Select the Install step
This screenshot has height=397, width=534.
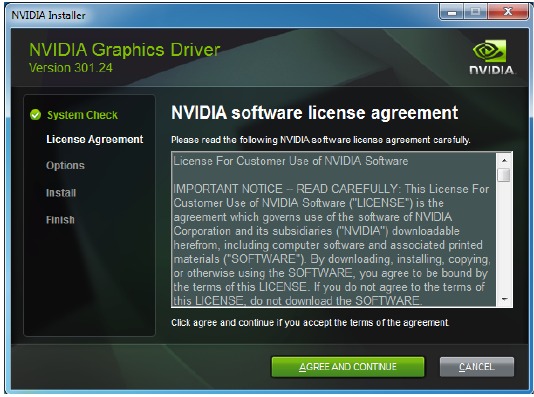[61, 193]
